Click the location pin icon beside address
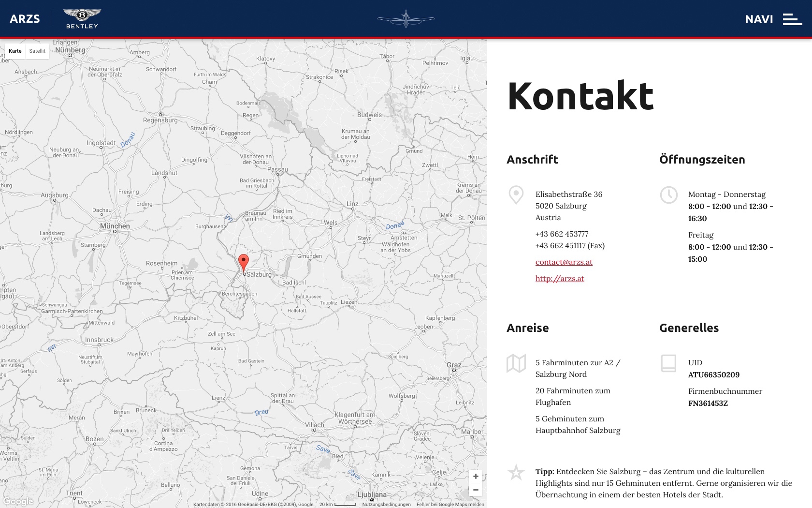Image resolution: width=812 pixels, height=508 pixels. point(516,195)
